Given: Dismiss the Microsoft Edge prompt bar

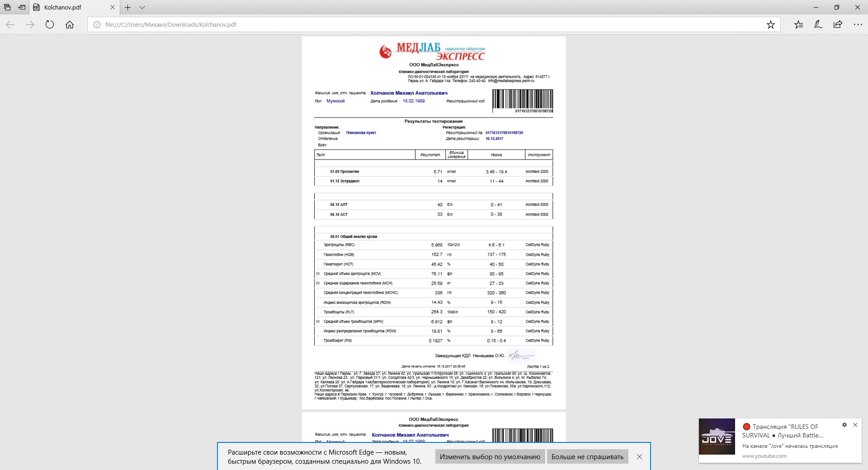Looking at the screenshot, I should pos(639,457).
